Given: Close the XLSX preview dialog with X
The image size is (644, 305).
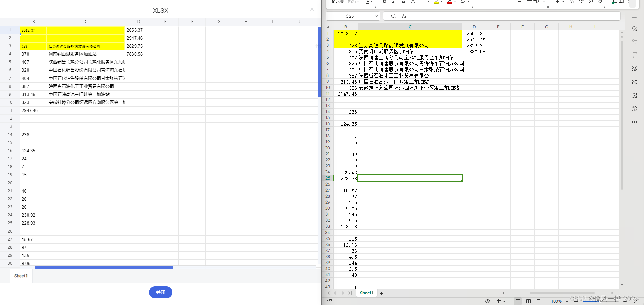Looking at the screenshot, I should pyautogui.click(x=312, y=9).
